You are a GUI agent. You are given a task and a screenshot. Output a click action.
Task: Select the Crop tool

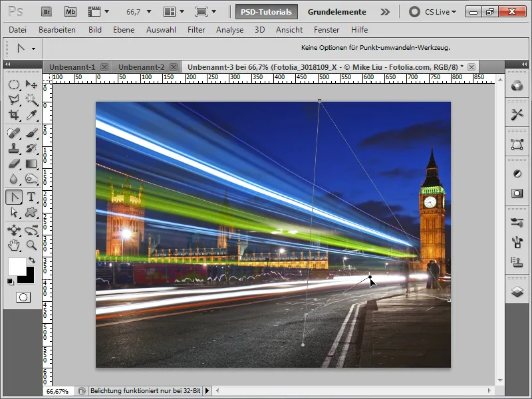pos(13,114)
